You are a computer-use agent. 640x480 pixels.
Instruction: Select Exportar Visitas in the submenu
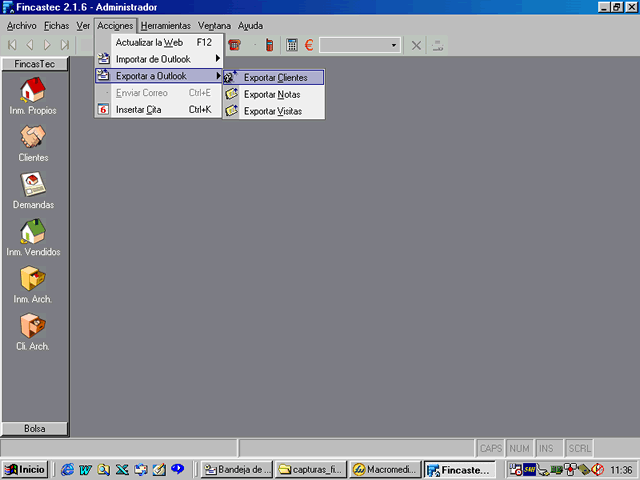(273, 111)
